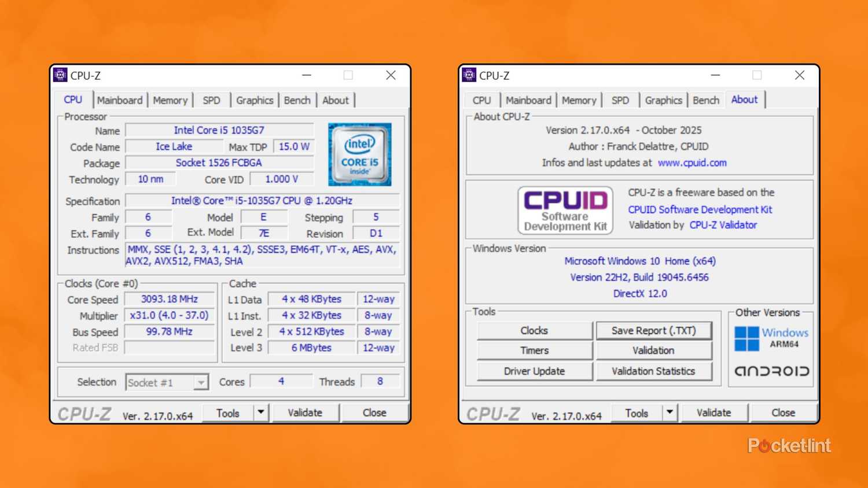Image resolution: width=868 pixels, height=488 pixels.
Task: Open the Clocks tool
Action: click(x=534, y=330)
